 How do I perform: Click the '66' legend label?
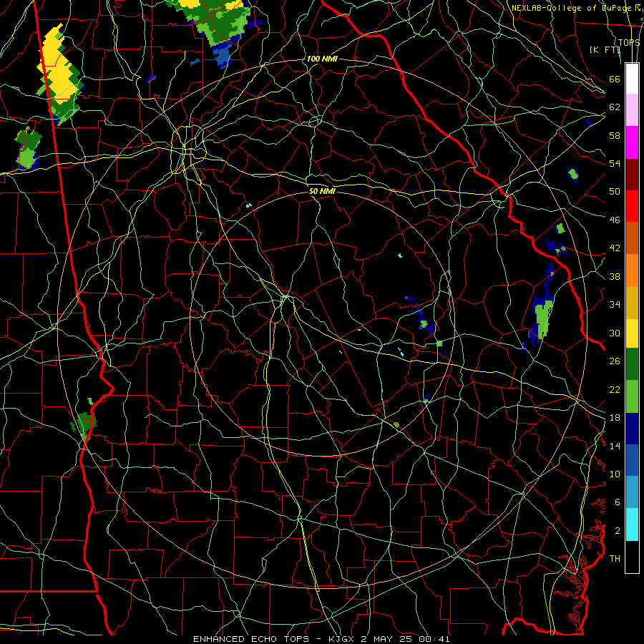coord(615,79)
